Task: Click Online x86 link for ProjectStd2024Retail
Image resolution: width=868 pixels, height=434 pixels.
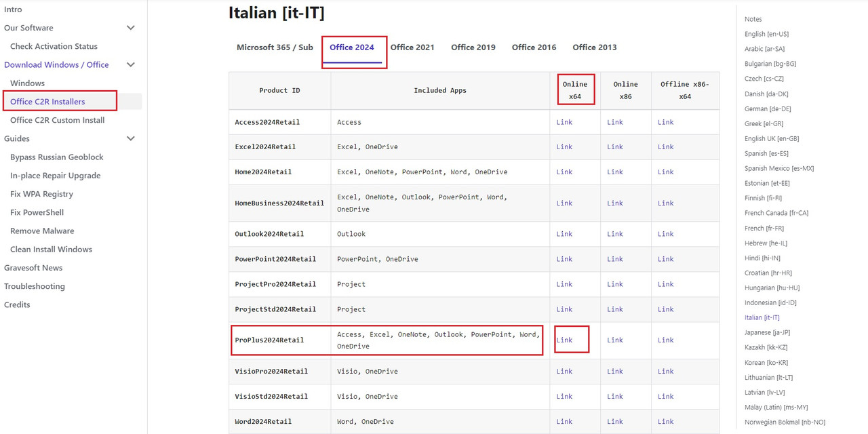Action: coord(615,309)
